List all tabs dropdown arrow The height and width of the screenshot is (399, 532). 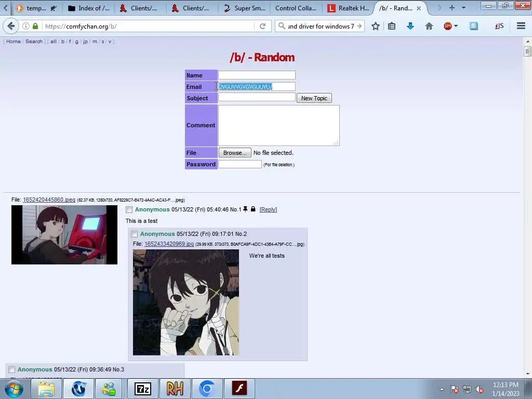[x=463, y=8]
